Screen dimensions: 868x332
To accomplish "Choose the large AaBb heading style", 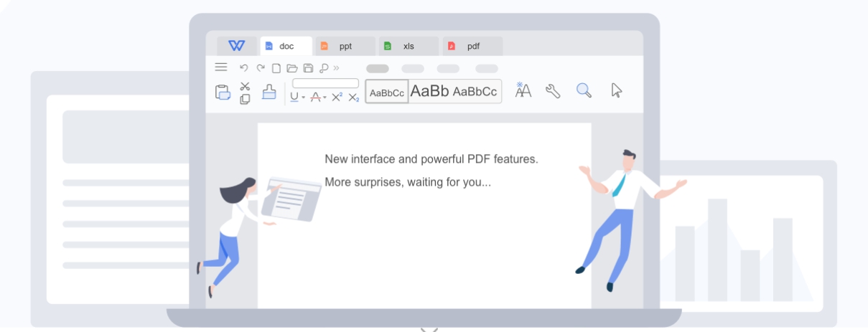I will point(429,91).
